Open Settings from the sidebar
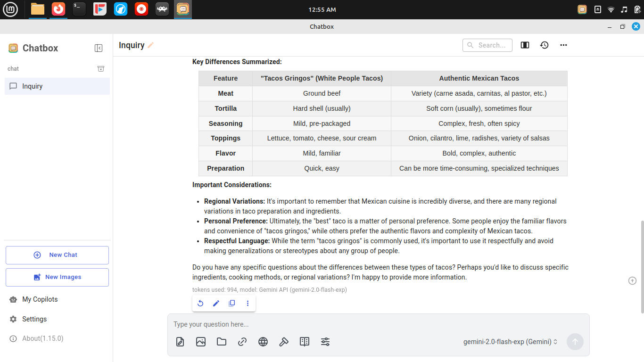Image resolution: width=644 pixels, height=362 pixels. click(x=57, y=319)
